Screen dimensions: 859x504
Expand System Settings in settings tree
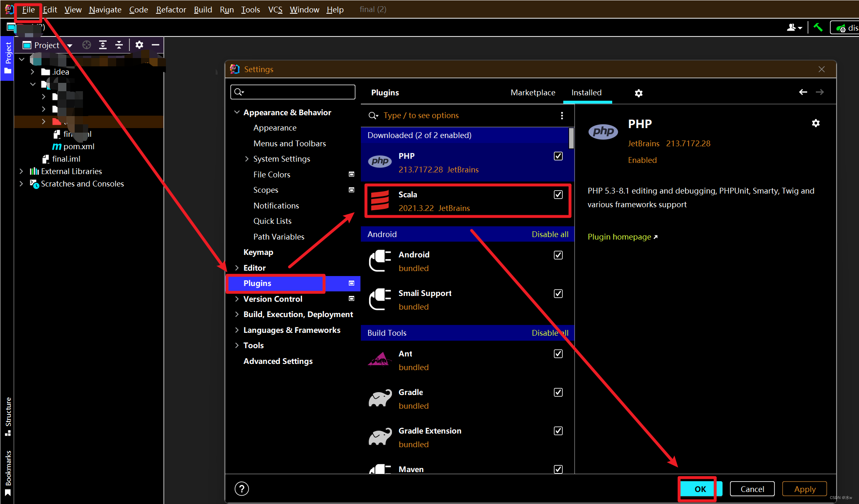point(247,159)
